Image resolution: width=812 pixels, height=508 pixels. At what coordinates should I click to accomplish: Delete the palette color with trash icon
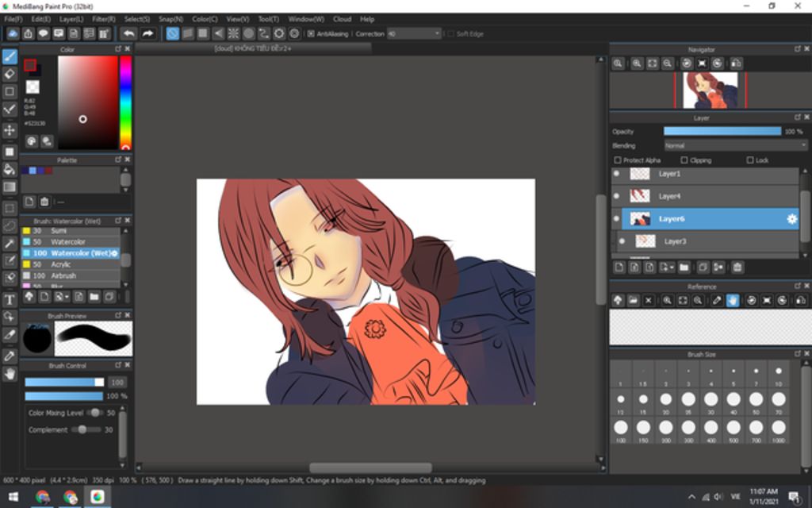[x=44, y=202]
